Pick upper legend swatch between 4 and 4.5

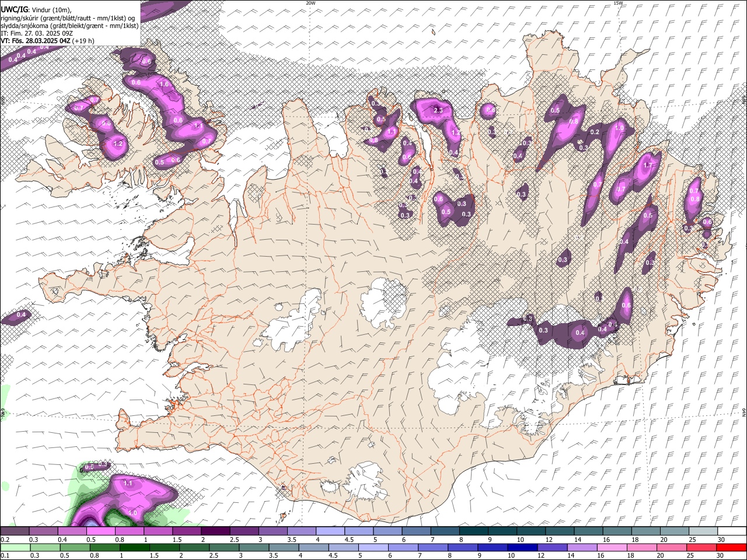pyautogui.click(x=330, y=531)
